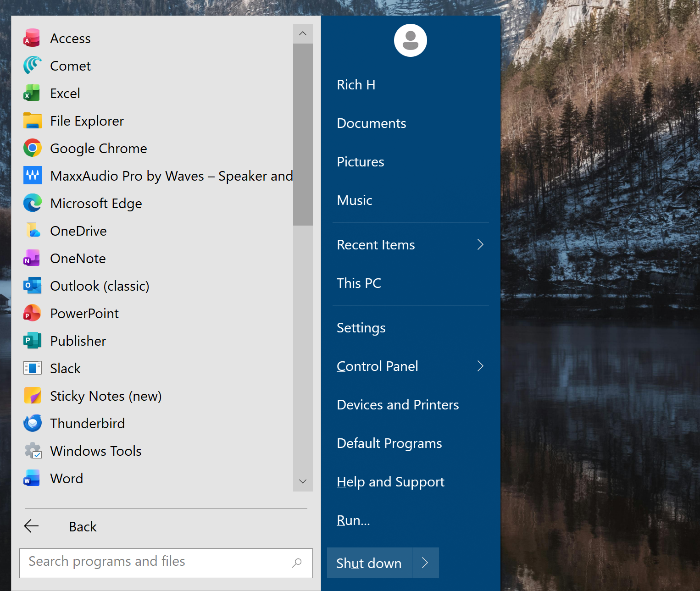Click the Shut down button

(x=369, y=563)
